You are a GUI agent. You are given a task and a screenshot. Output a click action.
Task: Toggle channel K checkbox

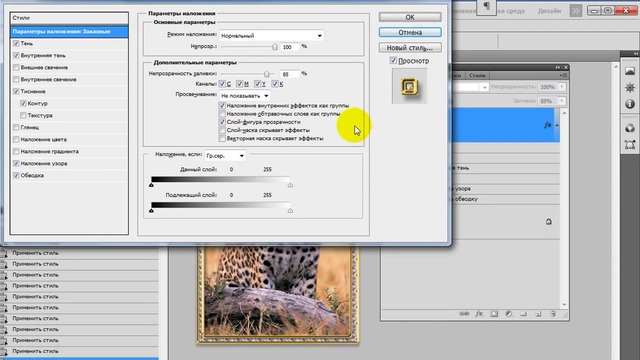pyautogui.click(x=275, y=84)
